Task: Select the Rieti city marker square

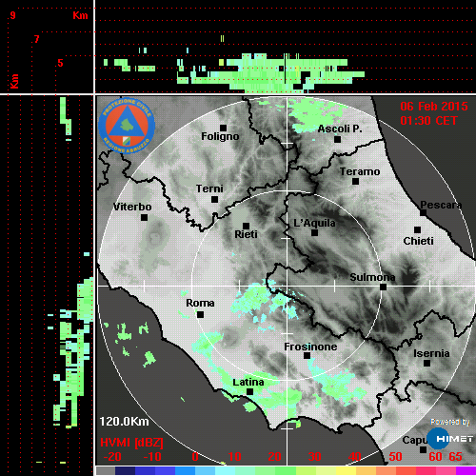Action: 246,226
